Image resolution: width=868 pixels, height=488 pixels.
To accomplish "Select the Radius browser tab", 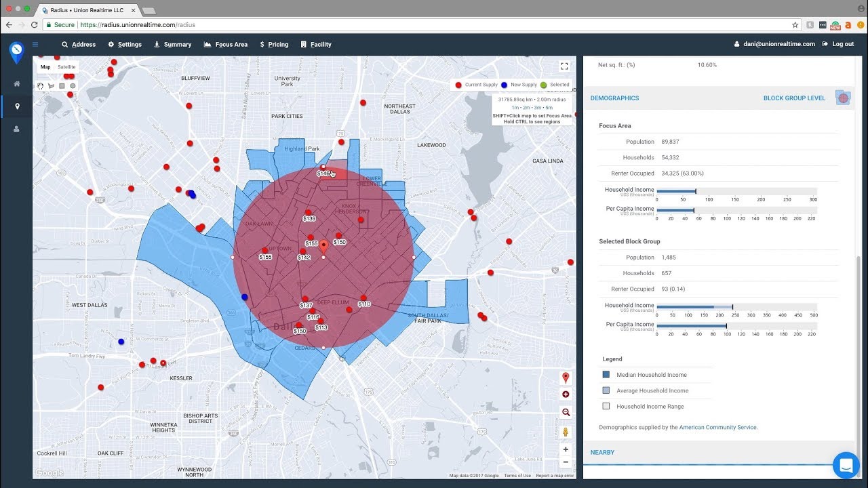I will [88, 10].
